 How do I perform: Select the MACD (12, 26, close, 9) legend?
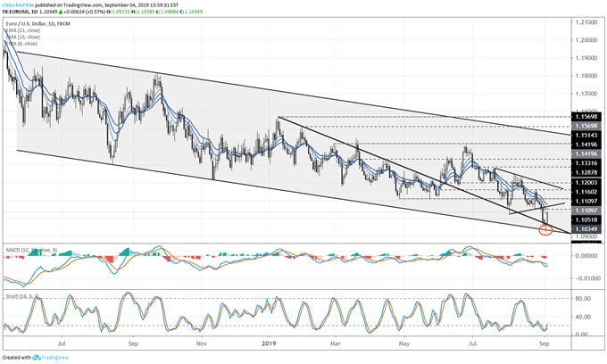pos(31,251)
